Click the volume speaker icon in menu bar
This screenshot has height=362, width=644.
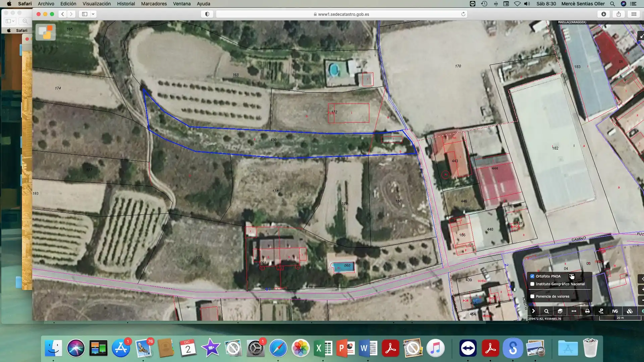point(527,4)
